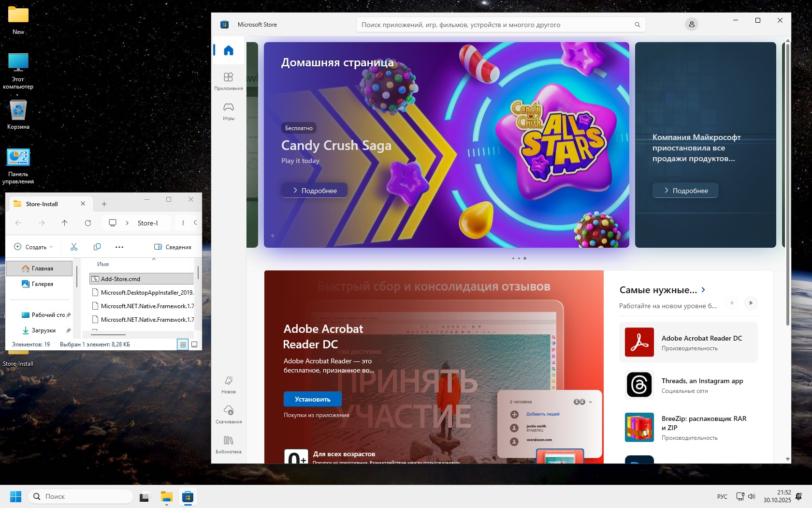Viewport: 812px width, 508px height.
Task: Open the Store Home page icon
Action: pos(229,50)
